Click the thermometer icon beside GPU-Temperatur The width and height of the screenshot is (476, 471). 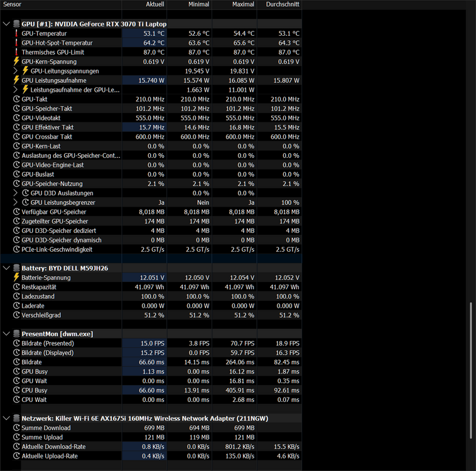point(17,33)
